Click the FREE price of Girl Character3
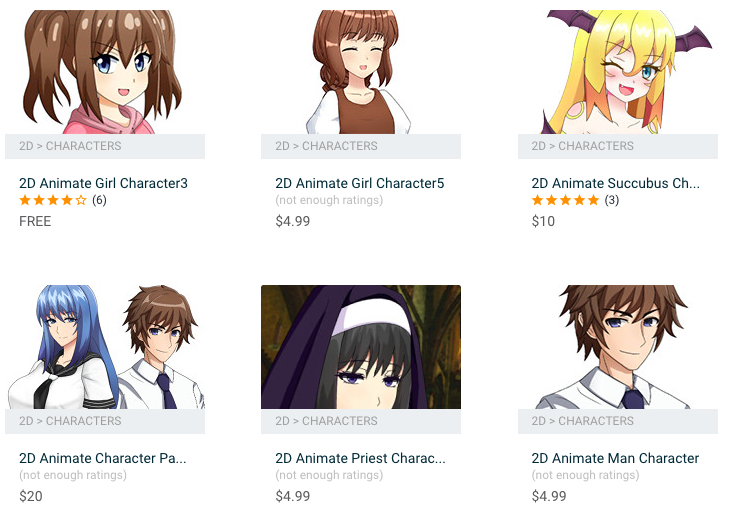 (x=35, y=221)
